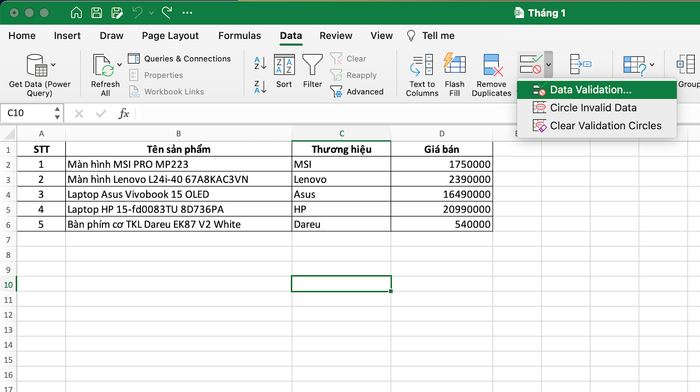Expand the What-If Analysis dropdown arrow
700x392 pixels.
(652, 65)
